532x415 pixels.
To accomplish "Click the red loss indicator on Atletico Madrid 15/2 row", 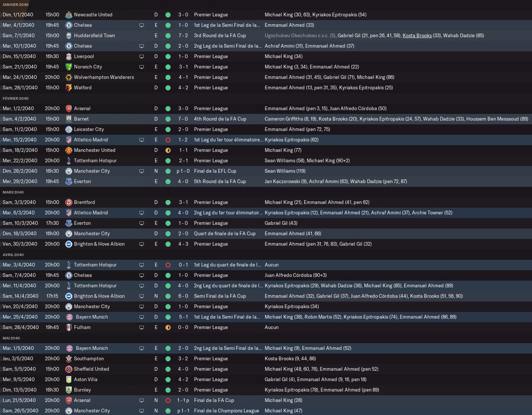I will click(x=168, y=140).
